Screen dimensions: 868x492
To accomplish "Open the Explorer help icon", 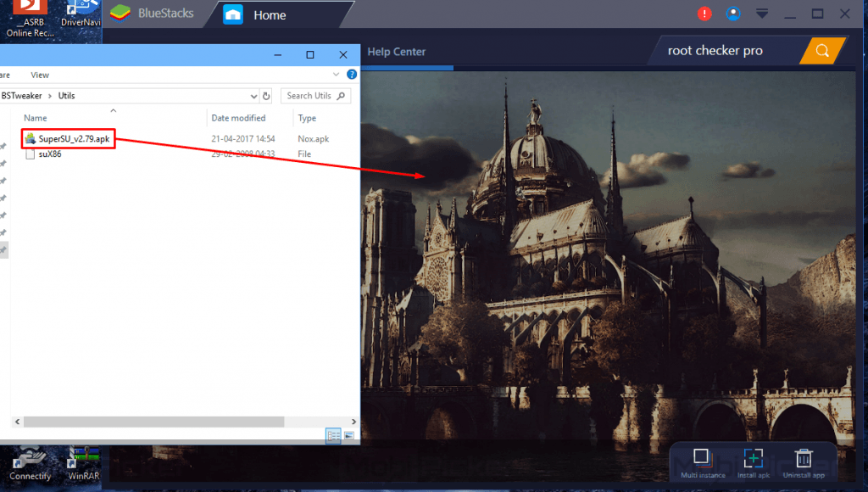I will tap(352, 75).
